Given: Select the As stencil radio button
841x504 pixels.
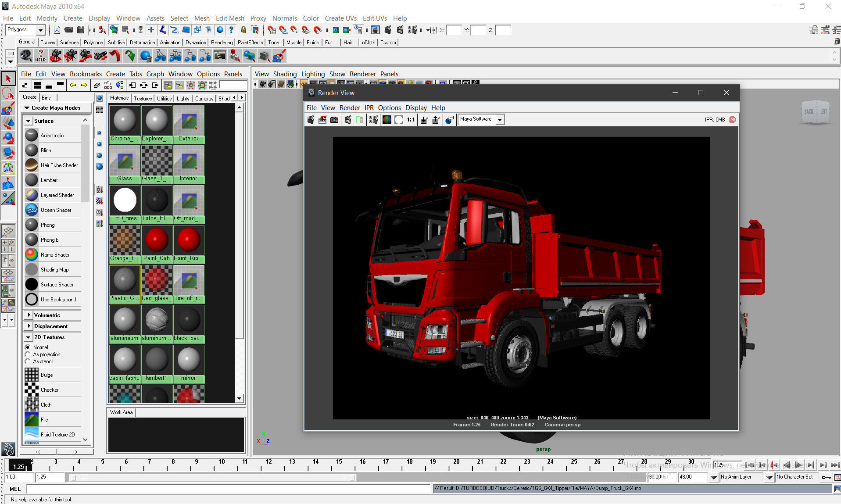Looking at the screenshot, I should coord(28,361).
